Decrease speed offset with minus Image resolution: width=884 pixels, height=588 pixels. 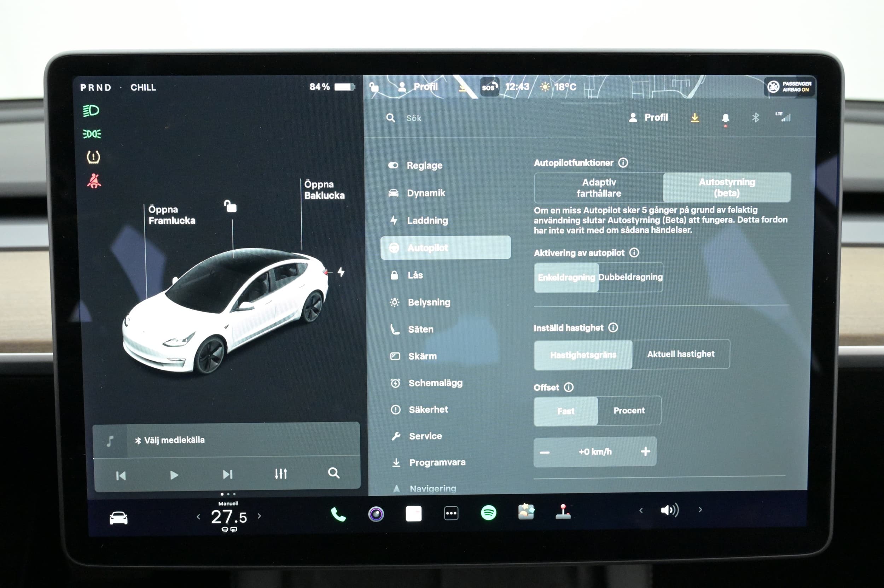545,452
